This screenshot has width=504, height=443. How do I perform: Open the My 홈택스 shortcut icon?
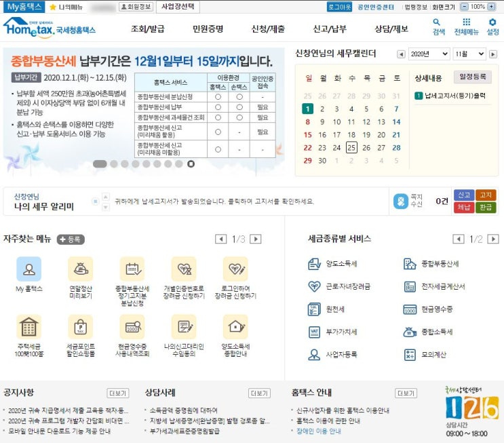click(x=29, y=269)
